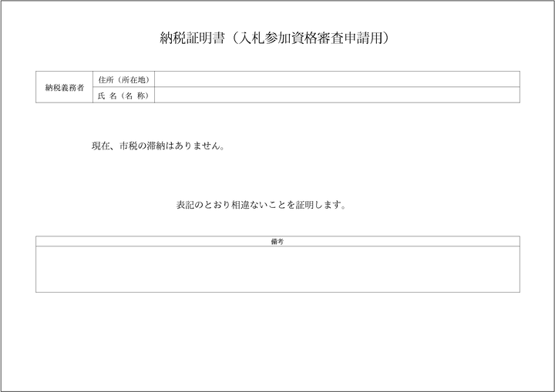Screen dimensions: 555x392
Task: Click 名称 inside the name label parentheses
Action: tap(134, 95)
